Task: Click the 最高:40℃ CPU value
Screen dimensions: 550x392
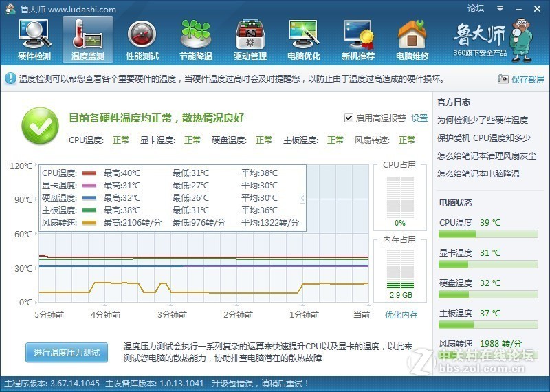Action: pos(122,173)
